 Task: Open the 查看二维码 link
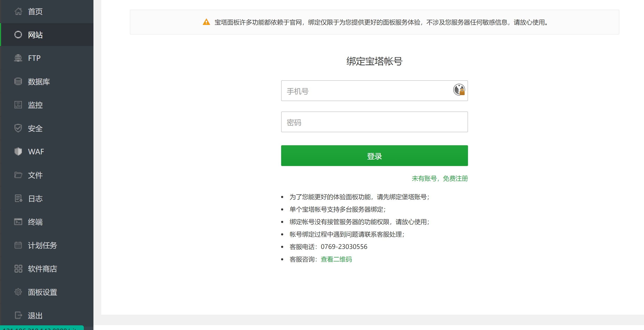coord(336,259)
